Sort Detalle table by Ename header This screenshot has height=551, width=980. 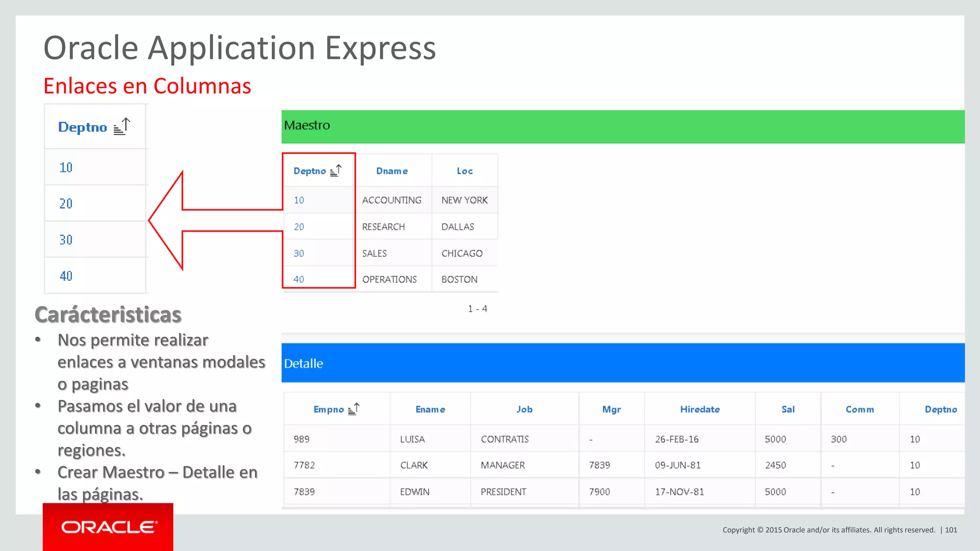coord(430,409)
